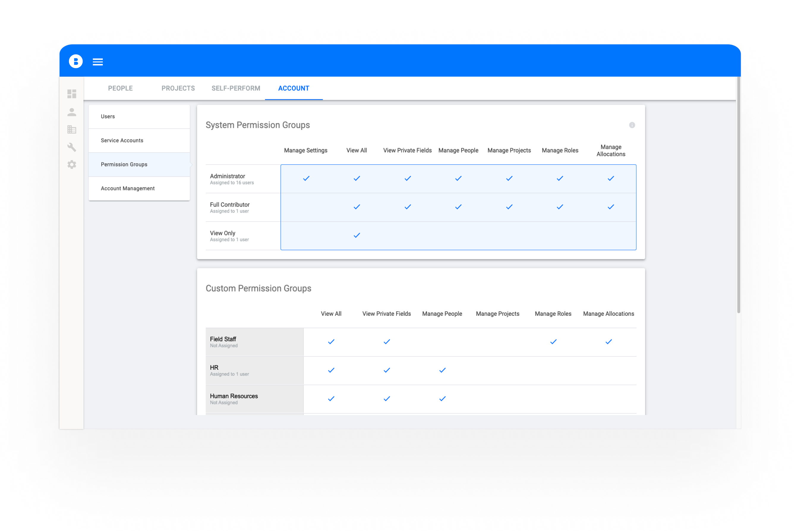812x531 pixels.
Task: Open the PROJECTS tab
Action: [x=178, y=88]
